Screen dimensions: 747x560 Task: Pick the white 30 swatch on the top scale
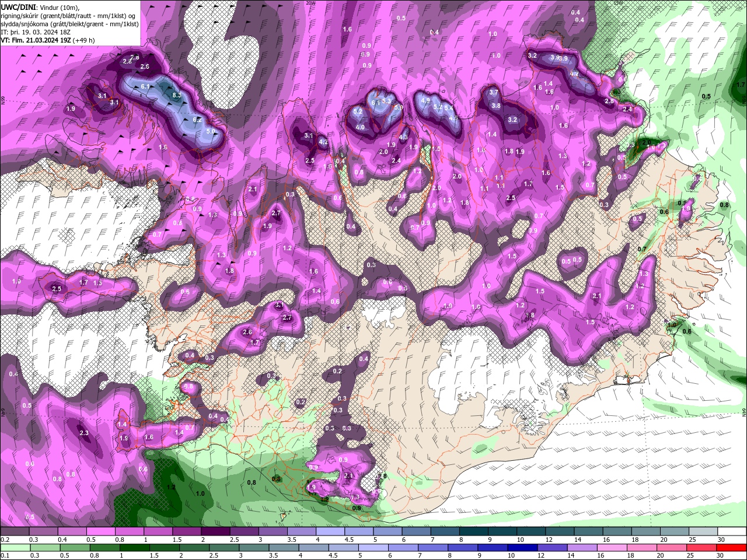click(732, 531)
